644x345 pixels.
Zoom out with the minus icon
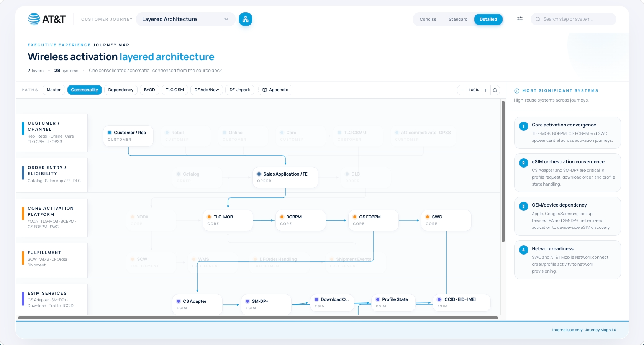462,90
